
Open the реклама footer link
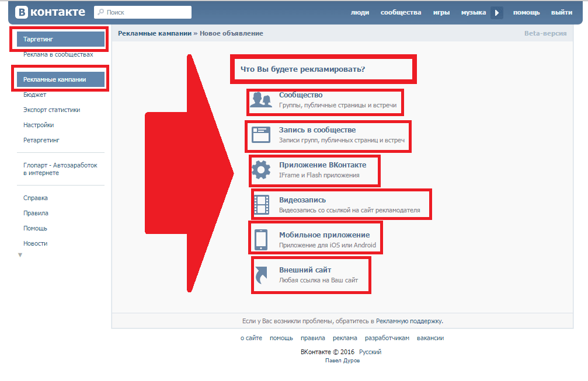[345, 338]
